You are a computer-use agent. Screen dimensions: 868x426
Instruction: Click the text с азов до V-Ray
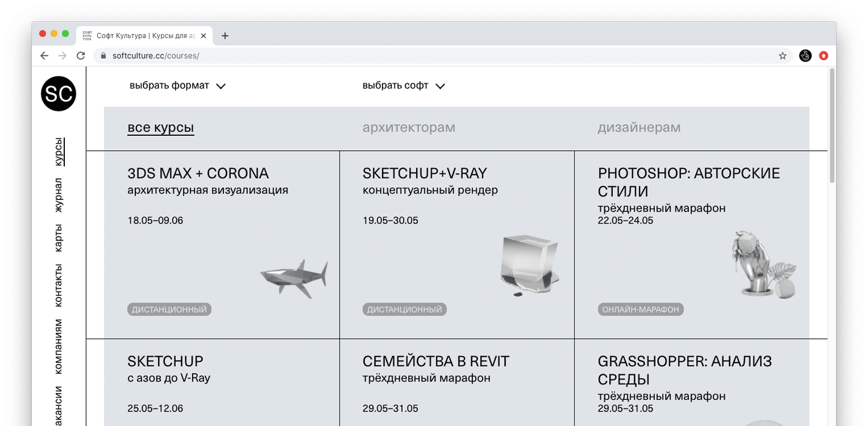[x=169, y=379]
